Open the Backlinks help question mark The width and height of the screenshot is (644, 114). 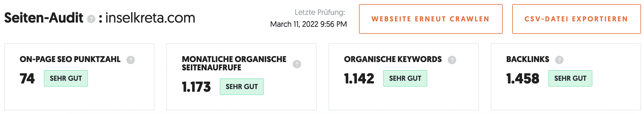coord(559,60)
